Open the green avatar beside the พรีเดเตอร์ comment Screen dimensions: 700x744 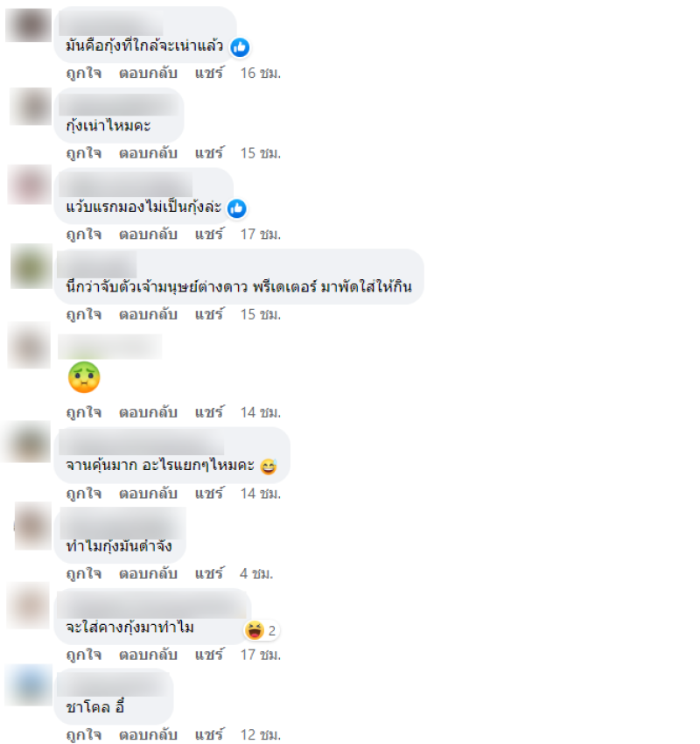pyautogui.click(x=31, y=266)
